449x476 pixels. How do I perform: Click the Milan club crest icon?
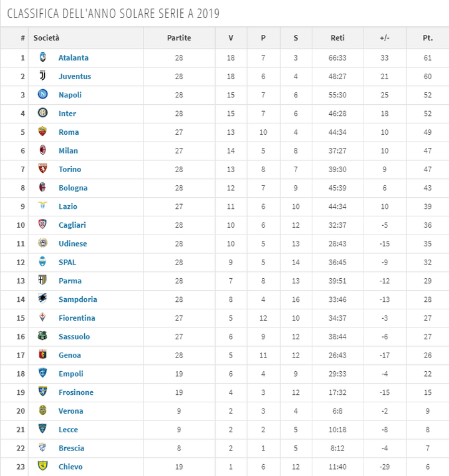coord(42,150)
